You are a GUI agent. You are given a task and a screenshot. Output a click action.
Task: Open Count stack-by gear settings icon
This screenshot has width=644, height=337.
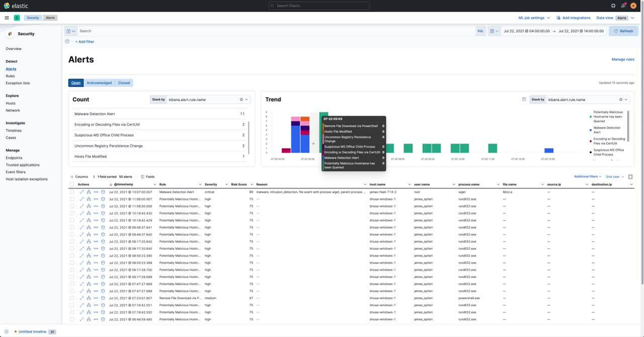click(x=242, y=99)
